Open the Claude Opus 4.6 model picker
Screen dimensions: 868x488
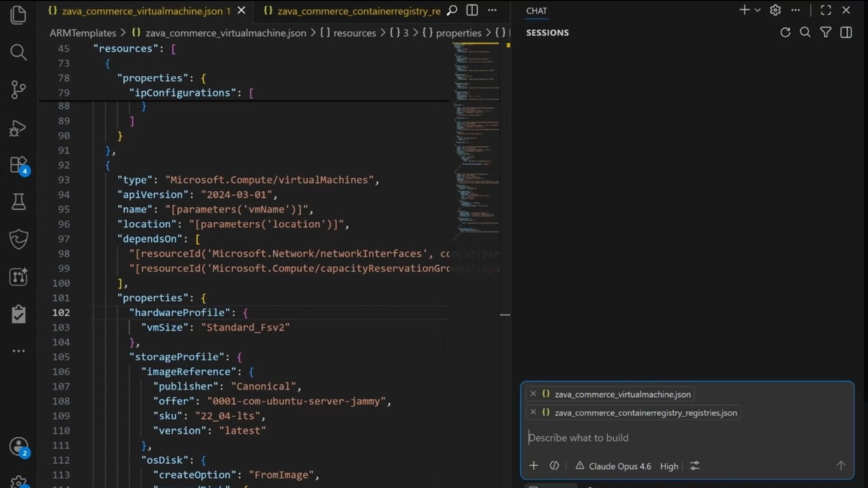[613, 466]
